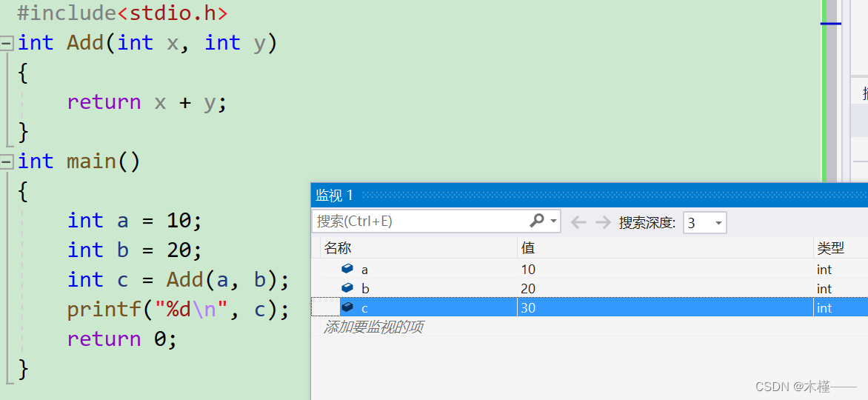
Task: Open the search options dropdown arrow
Action: (553, 221)
